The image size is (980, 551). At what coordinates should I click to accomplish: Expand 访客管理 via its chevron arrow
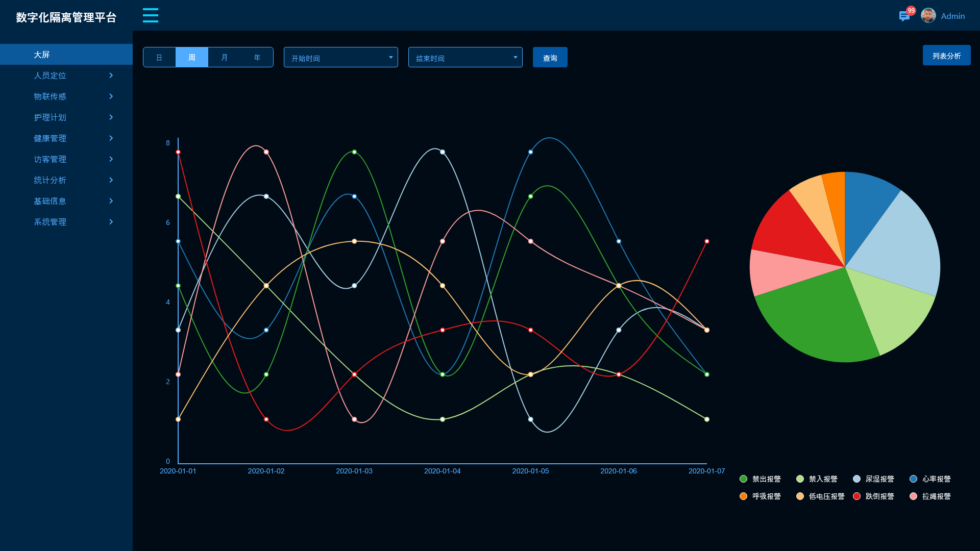111,159
